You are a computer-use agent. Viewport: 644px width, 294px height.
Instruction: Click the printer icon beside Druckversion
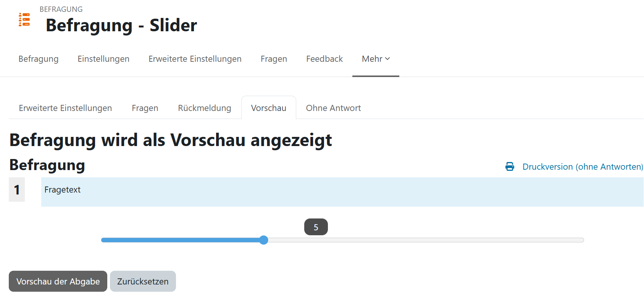510,167
